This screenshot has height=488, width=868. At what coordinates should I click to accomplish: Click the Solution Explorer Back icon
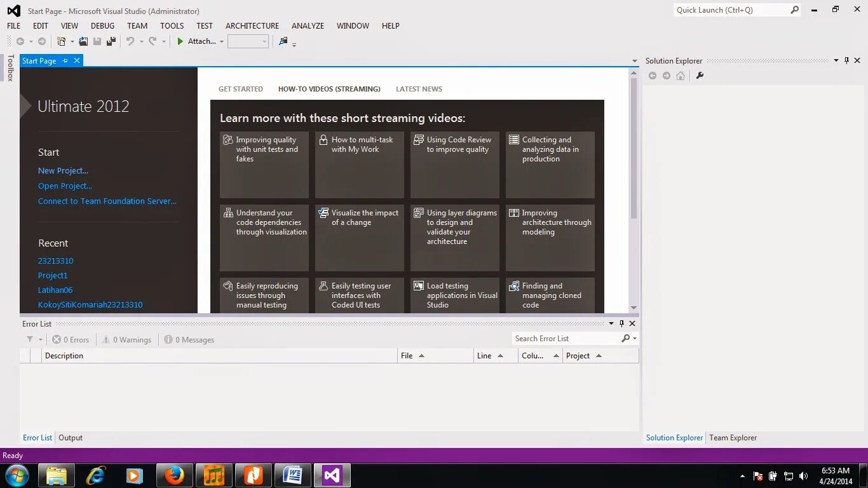tap(653, 76)
